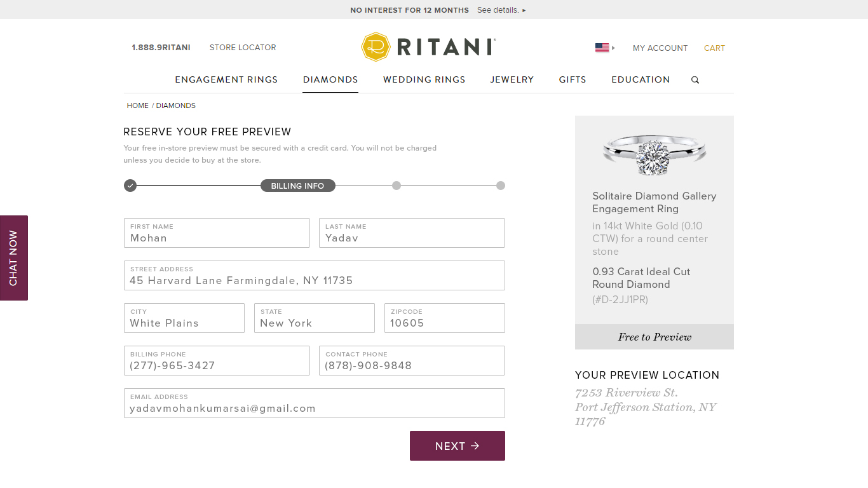868x488 pixels.
Task: Click the completed step checkmark on progress bar
Action: tap(130, 186)
